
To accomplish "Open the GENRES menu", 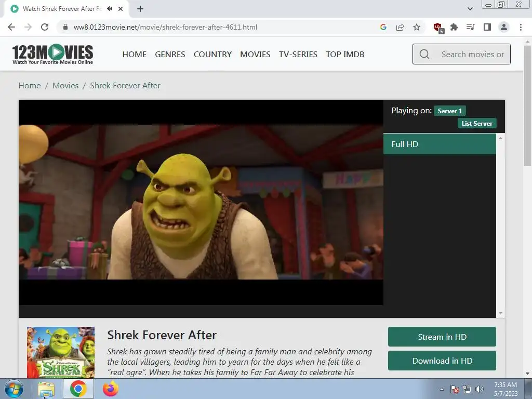I will pyautogui.click(x=170, y=54).
